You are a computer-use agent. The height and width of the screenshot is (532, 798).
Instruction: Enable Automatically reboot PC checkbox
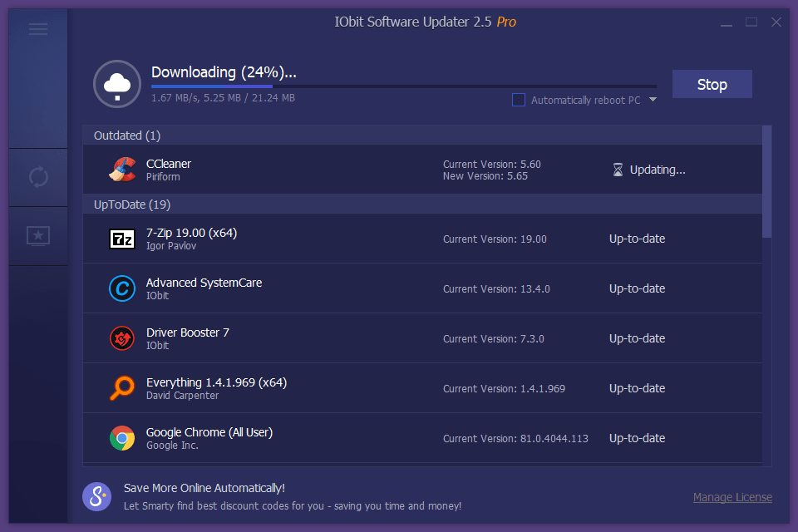(x=519, y=100)
